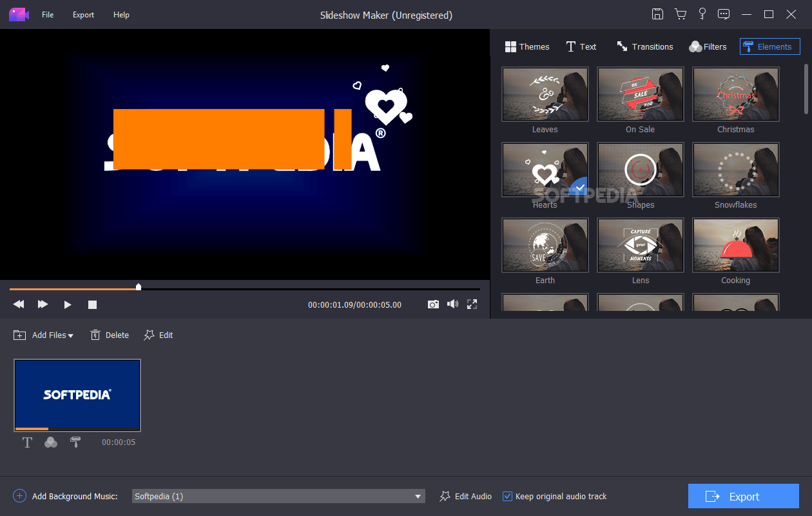This screenshot has width=812, height=516.
Task: Click the Export button
Action: (x=743, y=496)
